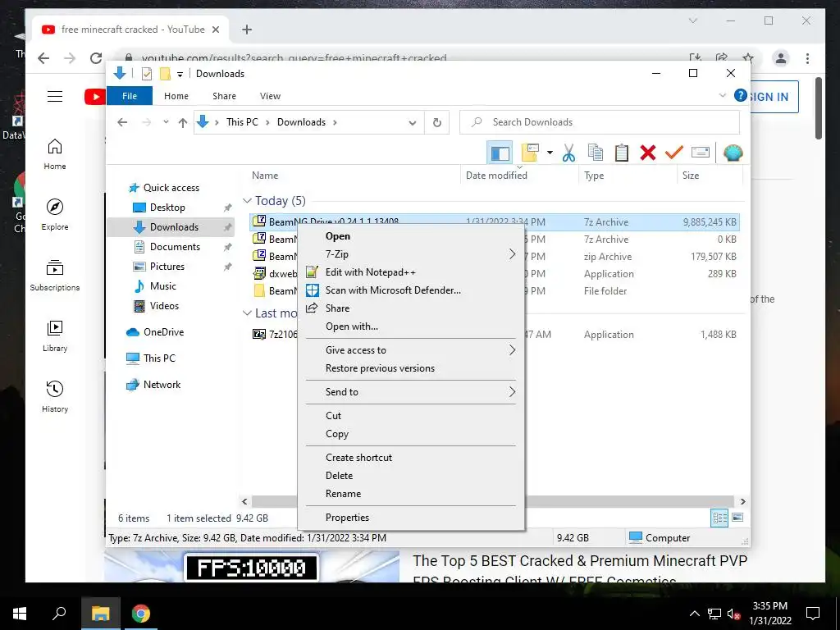Choose Rename in the context menu
Screen dimensions: 840x630
(411, 494)
